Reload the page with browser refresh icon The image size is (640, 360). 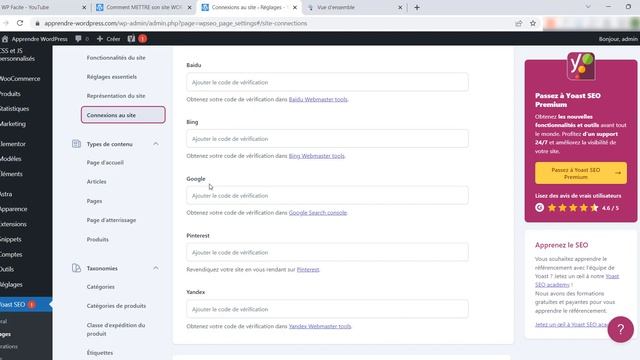pyautogui.click(x=20, y=23)
